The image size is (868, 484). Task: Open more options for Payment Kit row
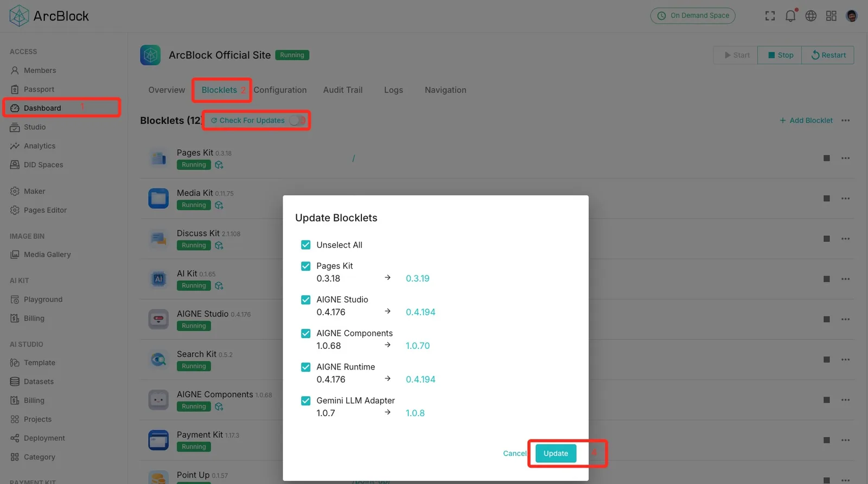[845, 440]
